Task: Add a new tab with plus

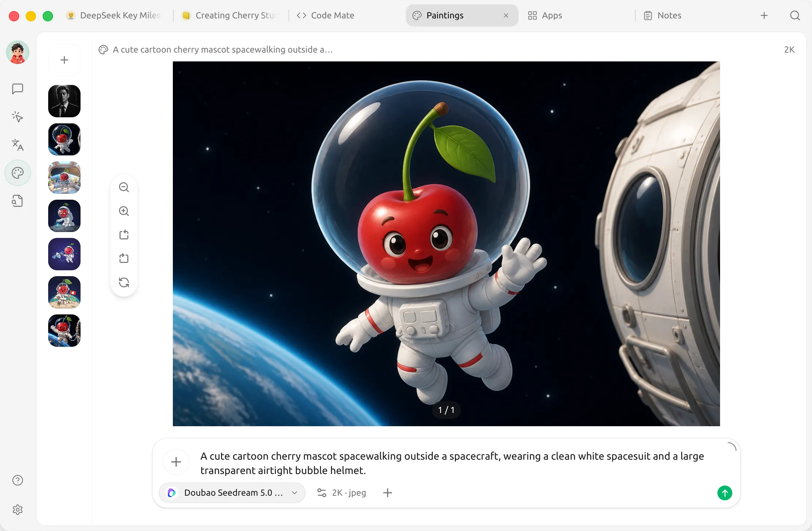Action: pos(764,15)
